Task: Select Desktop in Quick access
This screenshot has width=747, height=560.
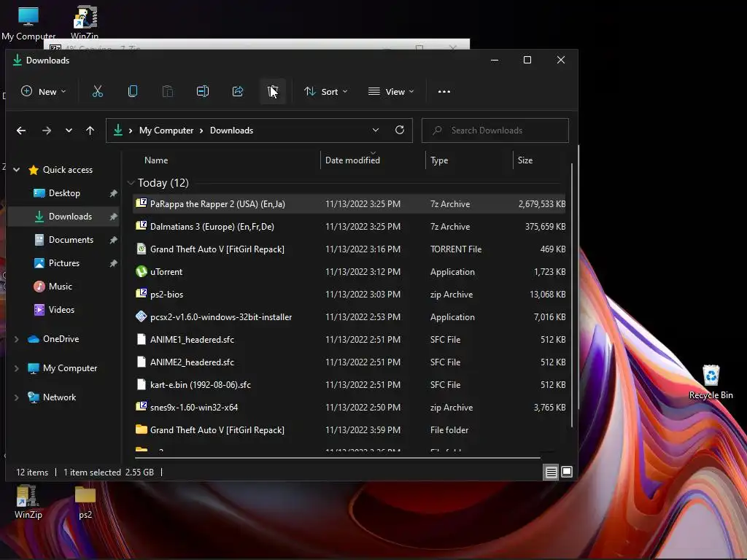Action: (64, 192)
